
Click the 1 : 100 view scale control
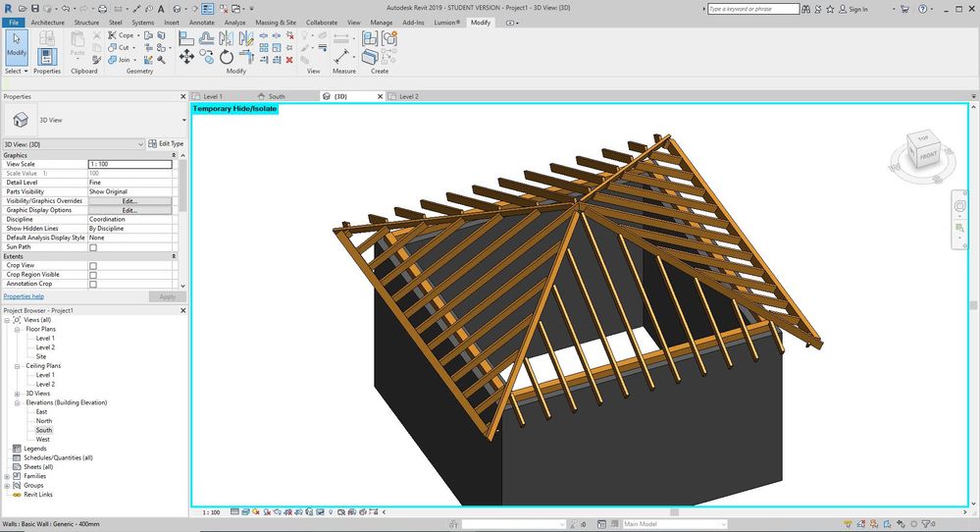tap(211, 512)
